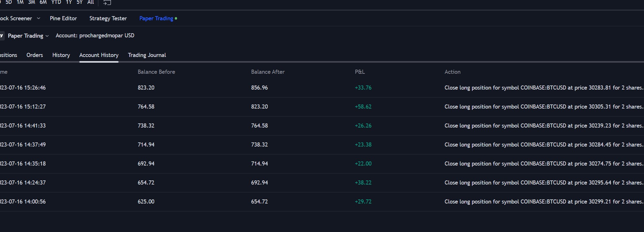Click the P&L column header

[359, 72]
